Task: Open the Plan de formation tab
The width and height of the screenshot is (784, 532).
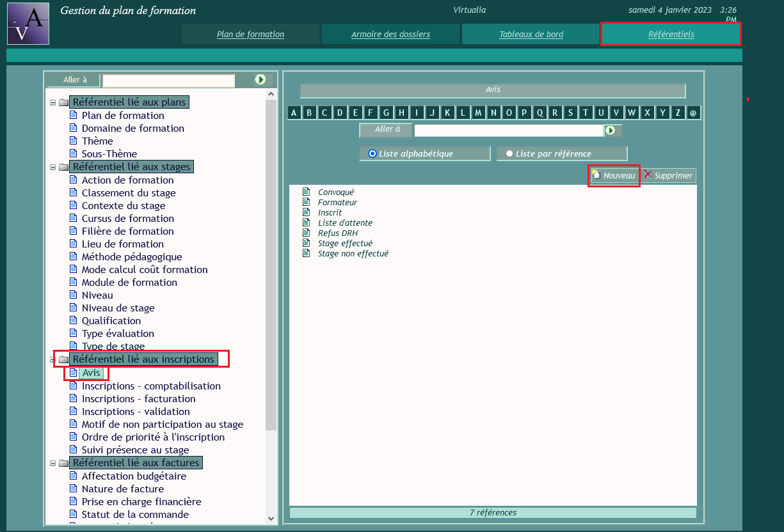Action: click(x=250, y=35)
